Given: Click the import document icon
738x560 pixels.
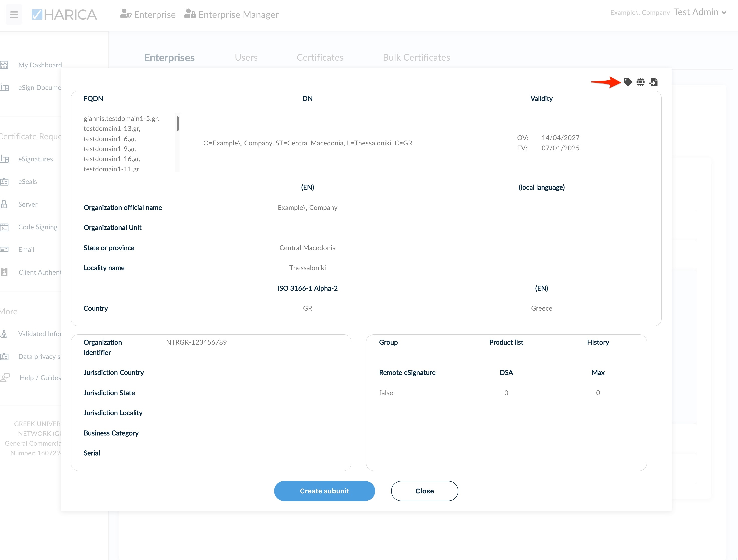Looking at the screenshot, I should [x=654, y=82].
